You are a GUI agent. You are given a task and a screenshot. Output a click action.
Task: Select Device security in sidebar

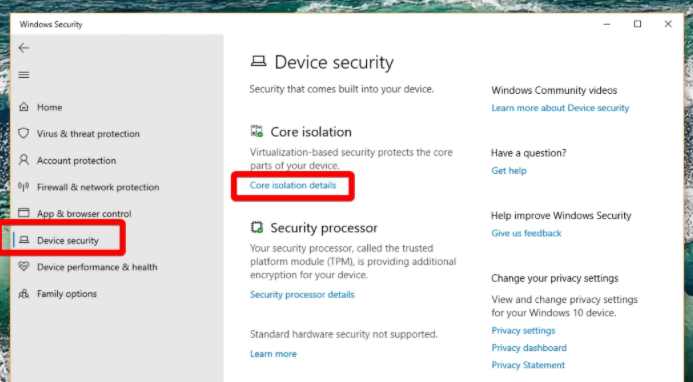(68, 240)
